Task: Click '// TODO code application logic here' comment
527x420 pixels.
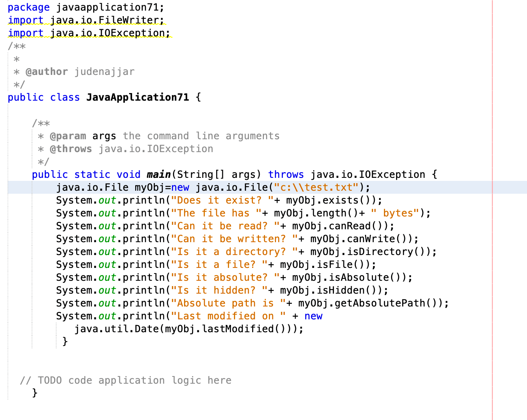Action: point(125,381)
